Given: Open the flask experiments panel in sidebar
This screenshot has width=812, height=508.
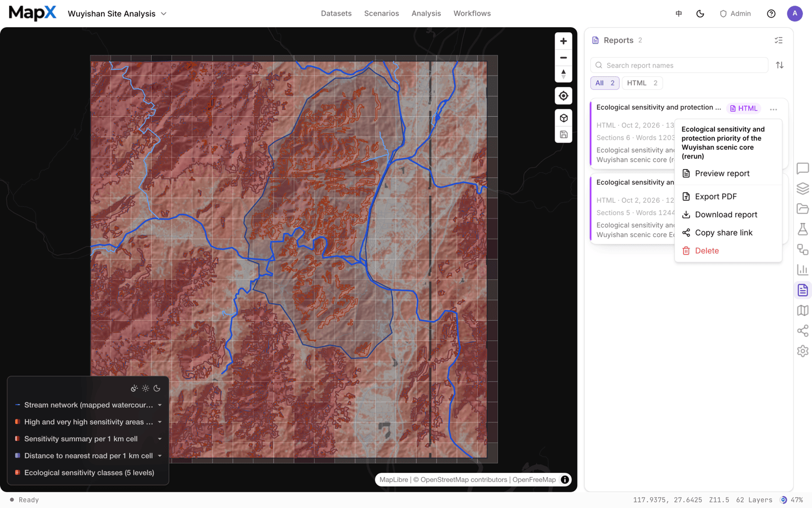Looking at the screenshot, I should point(803,229).
